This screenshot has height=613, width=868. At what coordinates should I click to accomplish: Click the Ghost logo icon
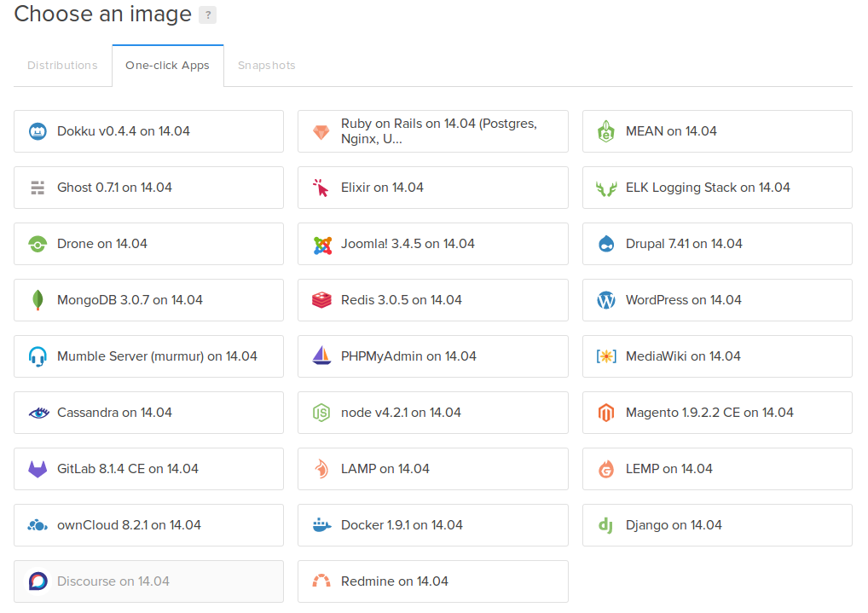pos(38,188)
